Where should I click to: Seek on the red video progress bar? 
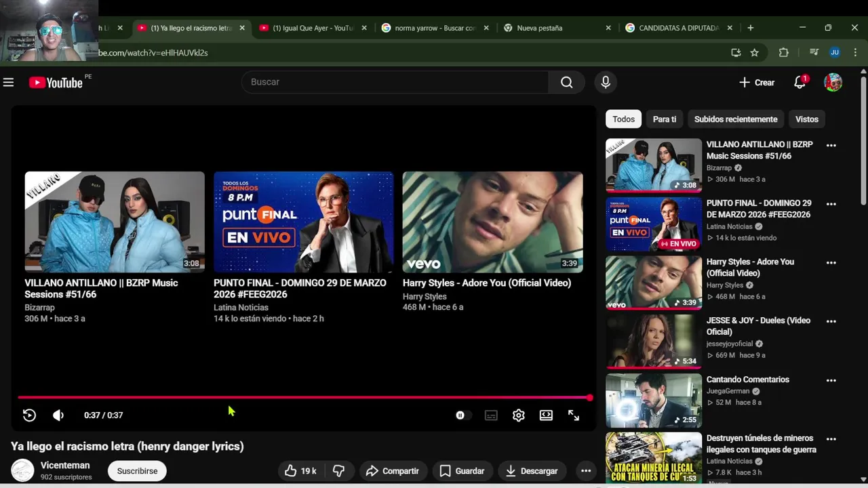click(x=304, y=398)
